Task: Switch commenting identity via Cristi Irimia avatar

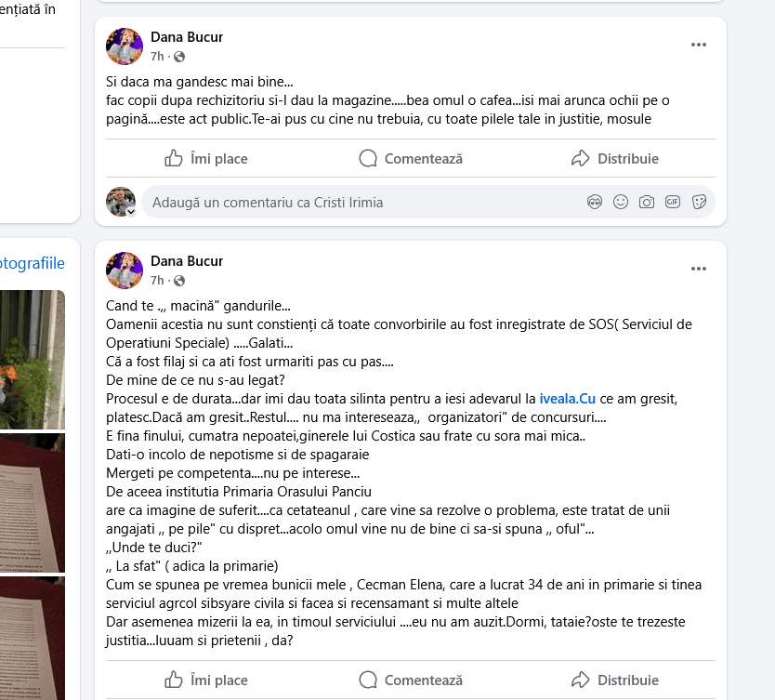Action: point(122,202)
